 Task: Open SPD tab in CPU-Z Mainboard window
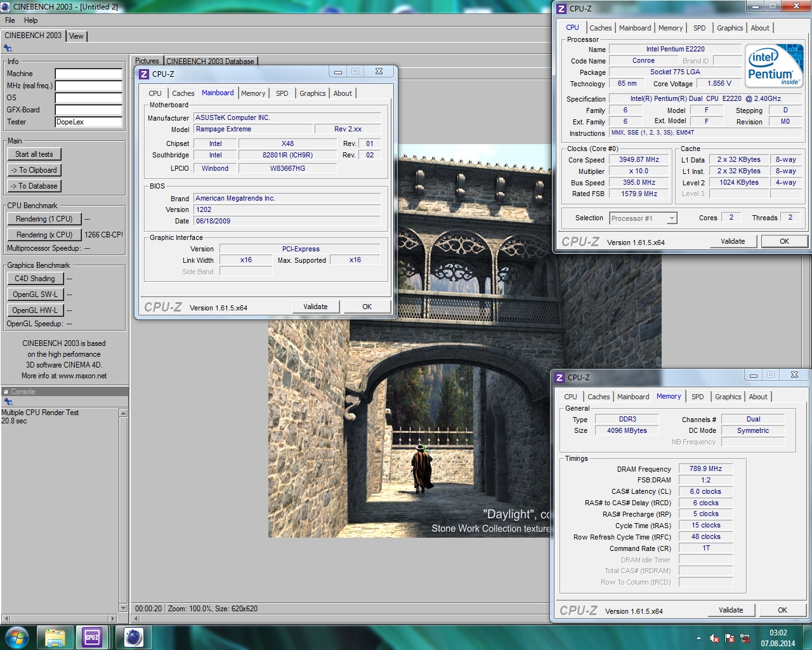(282, 93)
